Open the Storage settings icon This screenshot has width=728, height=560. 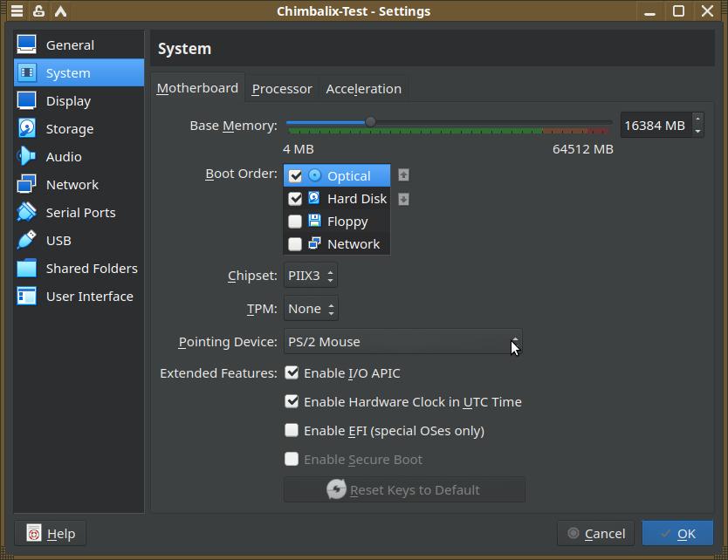27,129
